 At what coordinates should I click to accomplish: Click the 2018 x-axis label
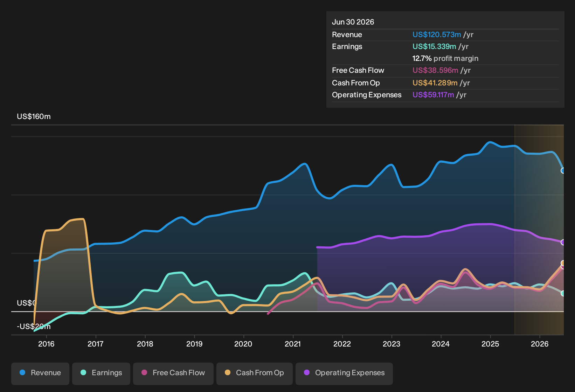click(x=145, y=344)
